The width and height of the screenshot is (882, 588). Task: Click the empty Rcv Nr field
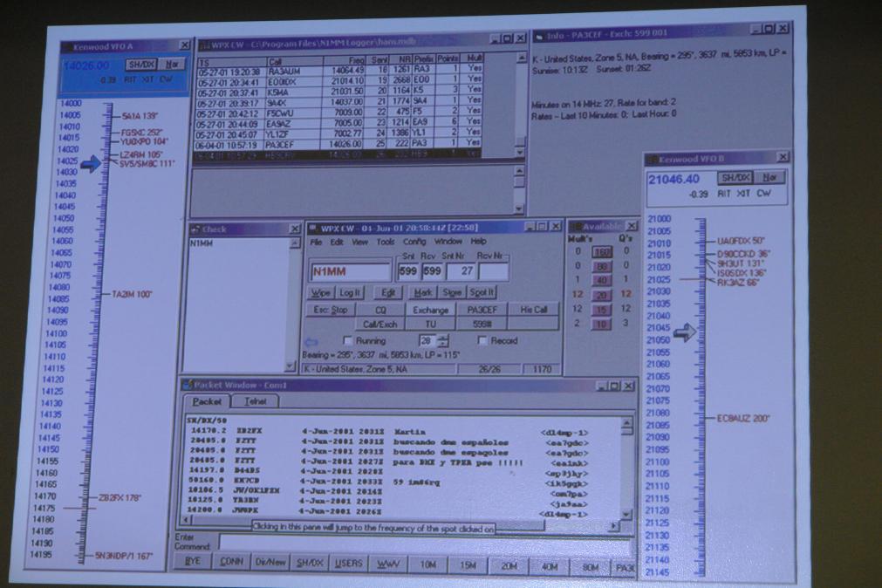pyautogui.click(x=493, y=271)
